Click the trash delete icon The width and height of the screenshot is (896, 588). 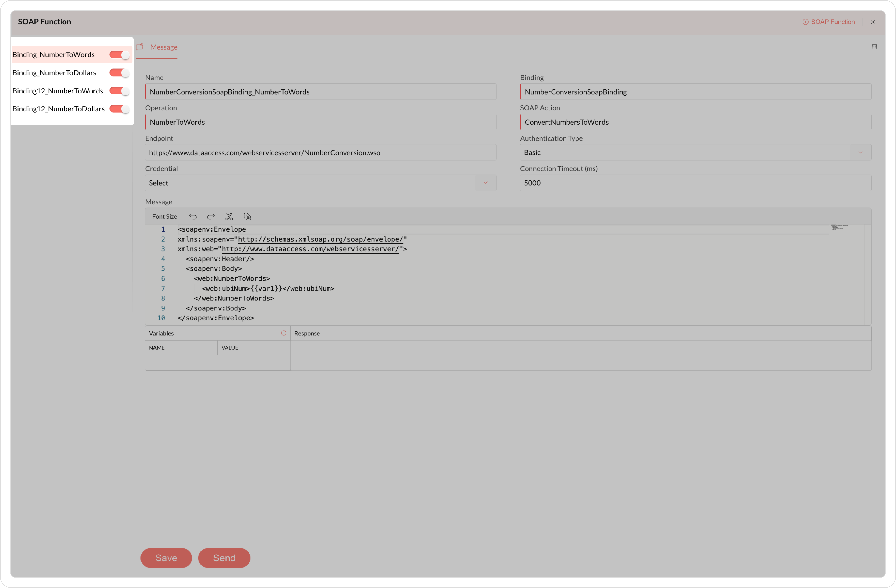(x=874, y=47)
